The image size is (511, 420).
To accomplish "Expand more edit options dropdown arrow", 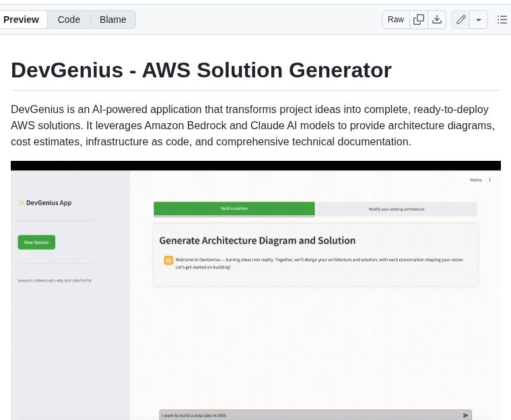I will pyautogui.click(x=479, y=20).
